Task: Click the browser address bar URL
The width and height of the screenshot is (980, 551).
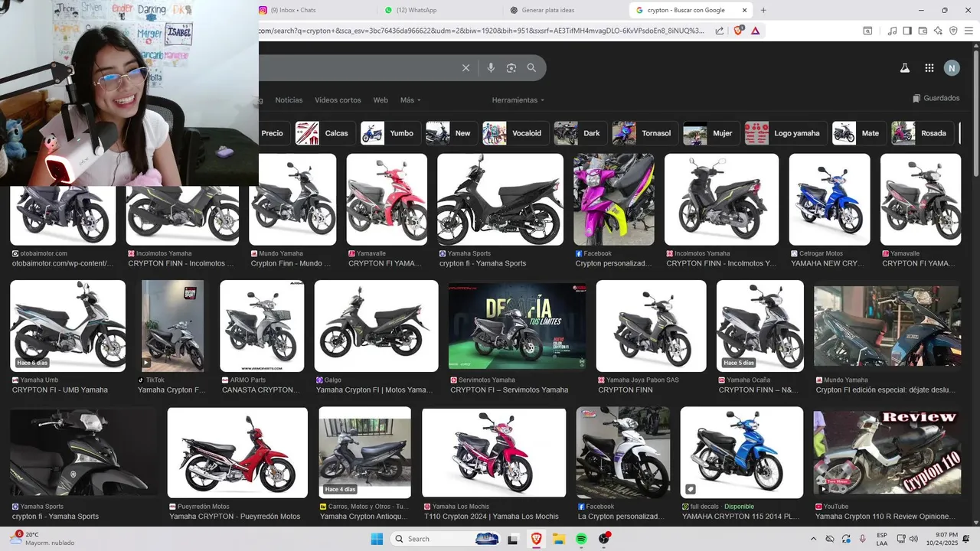Action: 482,31
